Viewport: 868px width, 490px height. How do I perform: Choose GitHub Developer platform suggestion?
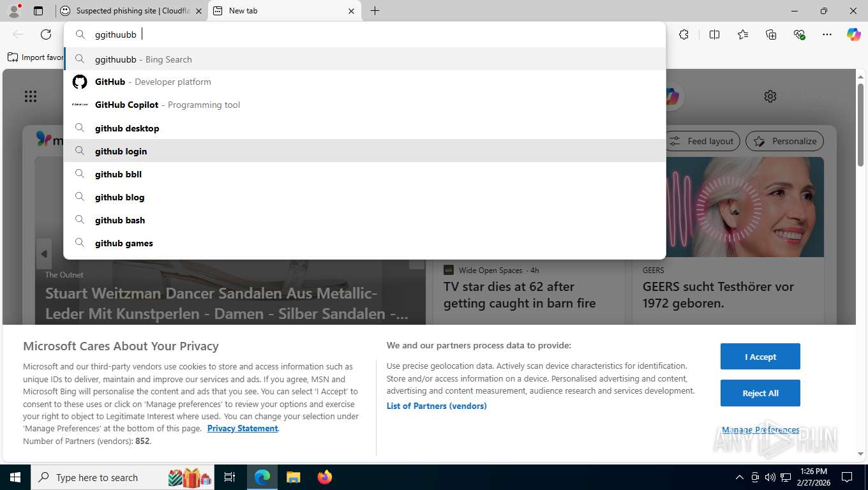[x=364, y=82]
